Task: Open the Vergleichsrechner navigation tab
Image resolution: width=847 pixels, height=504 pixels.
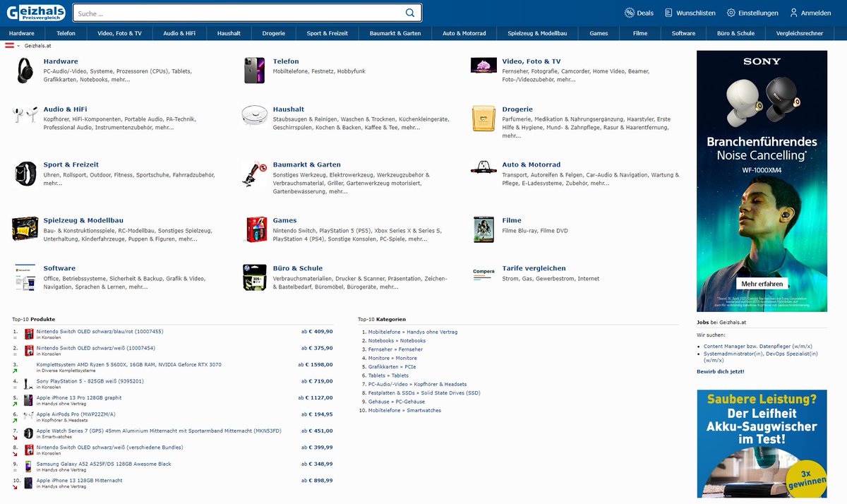Action: pos(800,33)
